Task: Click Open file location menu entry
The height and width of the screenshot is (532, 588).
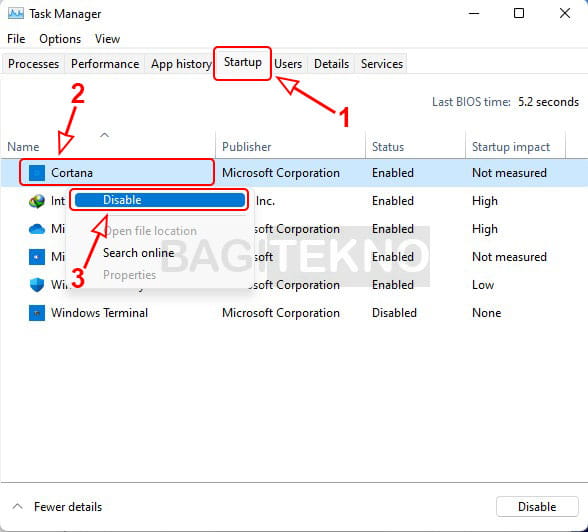Action: 150,231
